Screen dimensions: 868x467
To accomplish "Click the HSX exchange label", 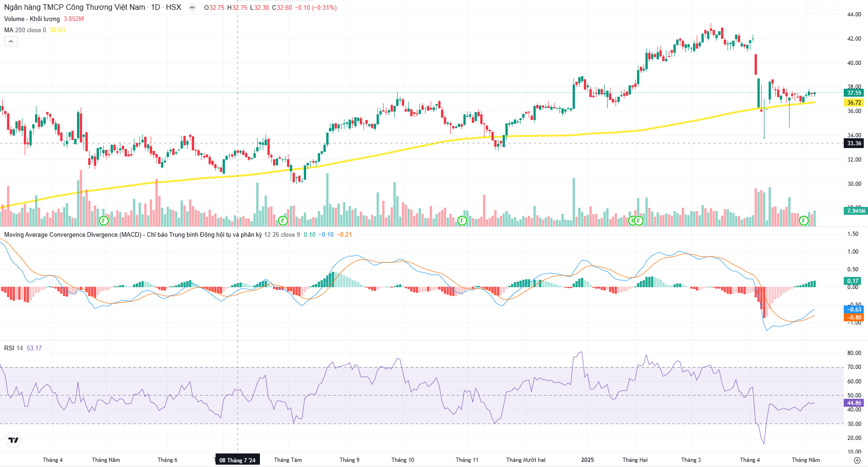I will tap(174, 7).
